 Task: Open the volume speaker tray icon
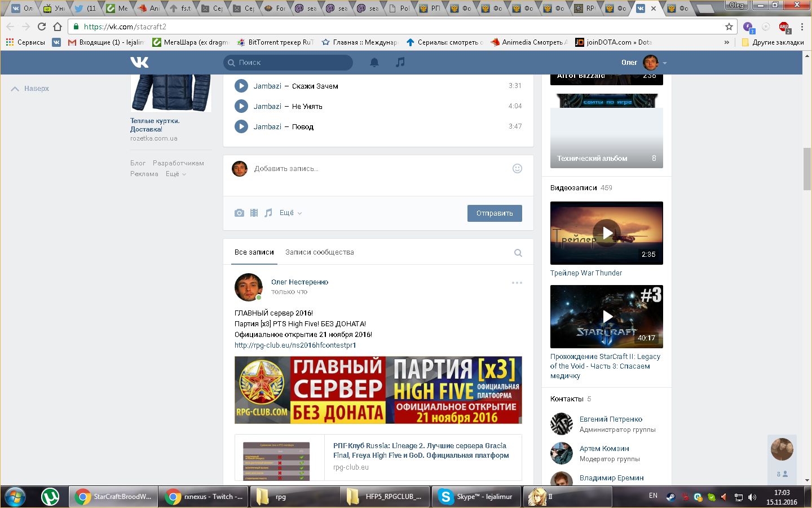tap(752, 497)
